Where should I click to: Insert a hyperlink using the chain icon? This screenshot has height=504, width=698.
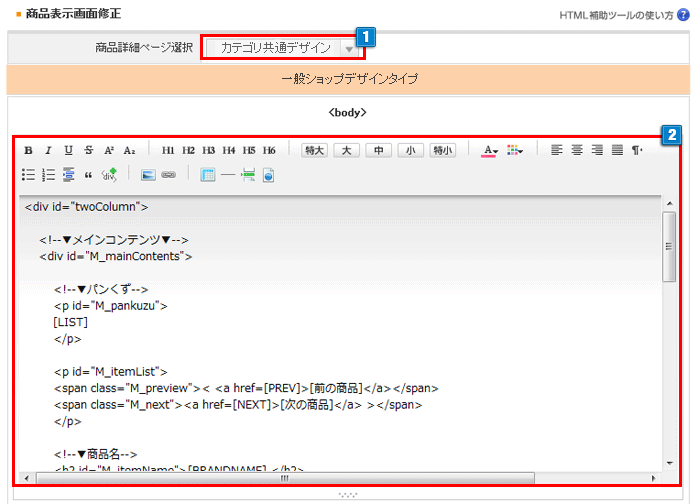[x=168, y=174]
